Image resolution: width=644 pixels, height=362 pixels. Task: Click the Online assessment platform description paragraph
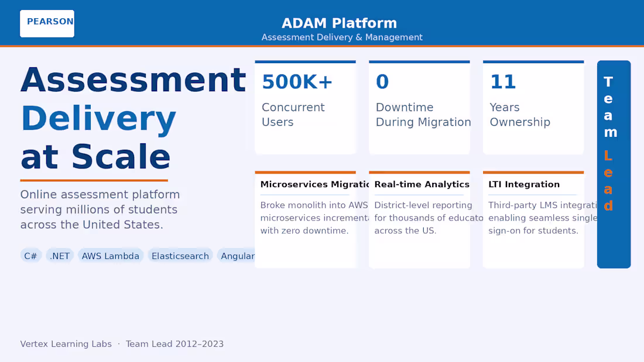(x=100, y=210)
